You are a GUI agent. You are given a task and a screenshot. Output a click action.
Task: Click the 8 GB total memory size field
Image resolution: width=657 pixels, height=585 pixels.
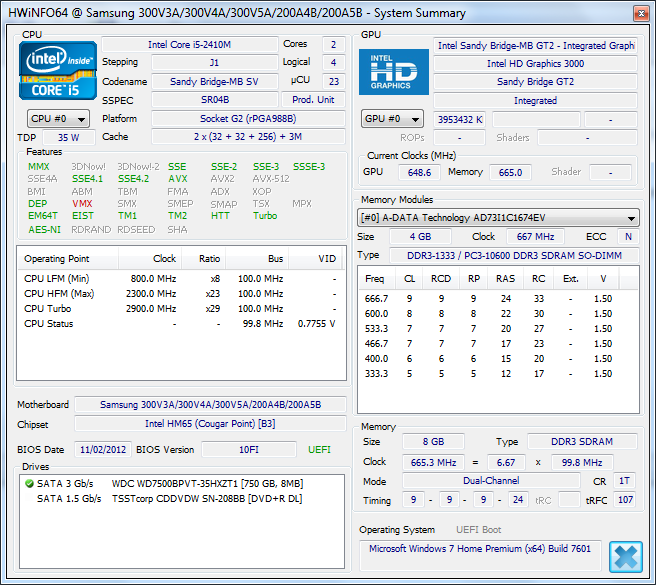pyautogui.click(x=433, y=442)
